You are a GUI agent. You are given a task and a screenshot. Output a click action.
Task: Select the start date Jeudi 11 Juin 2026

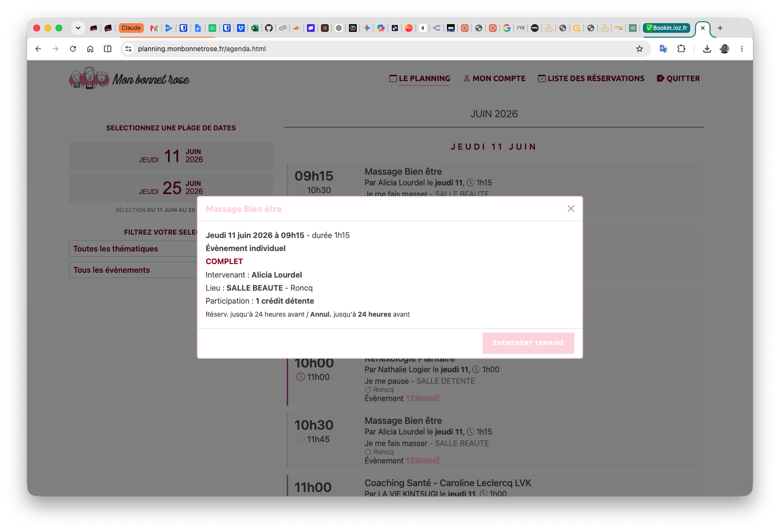point(171,156)
